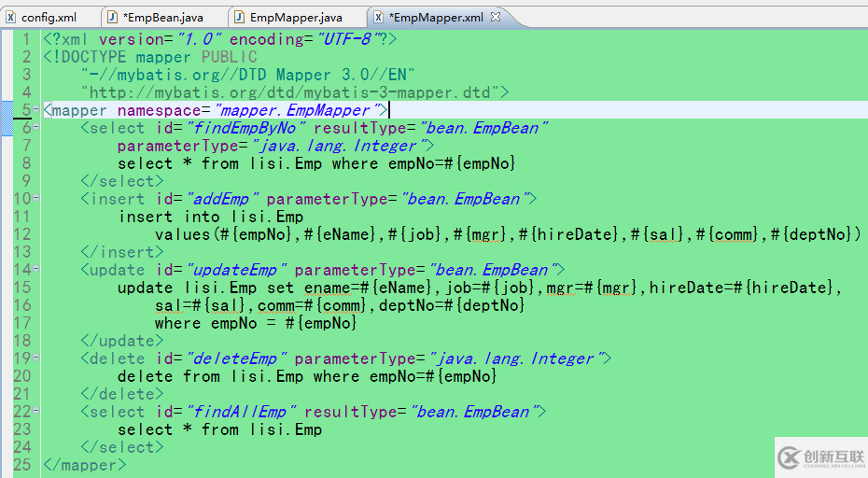868x478 pixels.
Task: Collapse the findEmpByNo select fold at line 6
Action: tap(36, 127)
